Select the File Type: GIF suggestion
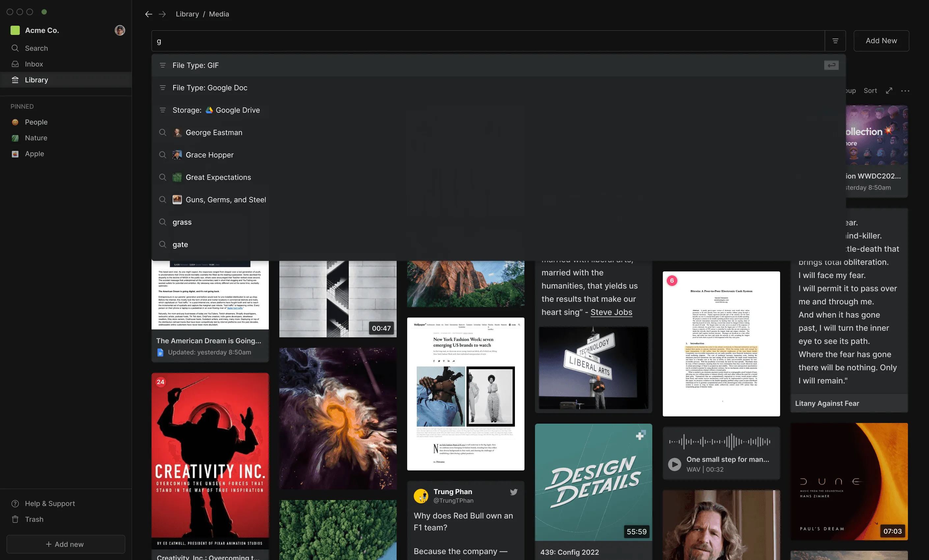 tap(498, 65)
